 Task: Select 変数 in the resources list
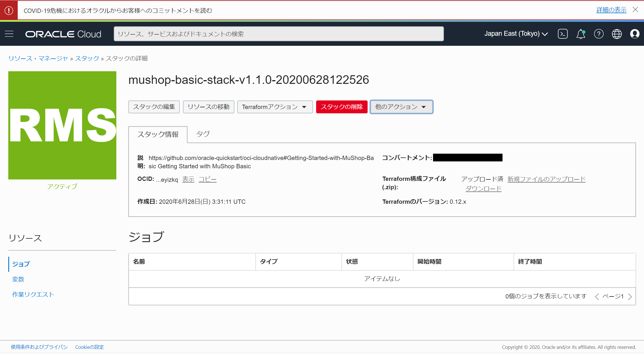[x=18, y=279]
